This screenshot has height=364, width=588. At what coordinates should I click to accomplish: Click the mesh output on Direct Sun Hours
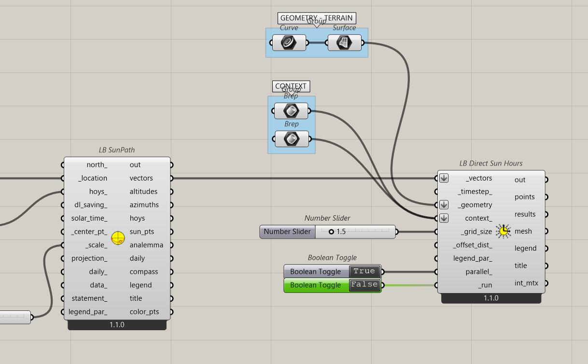523,231
